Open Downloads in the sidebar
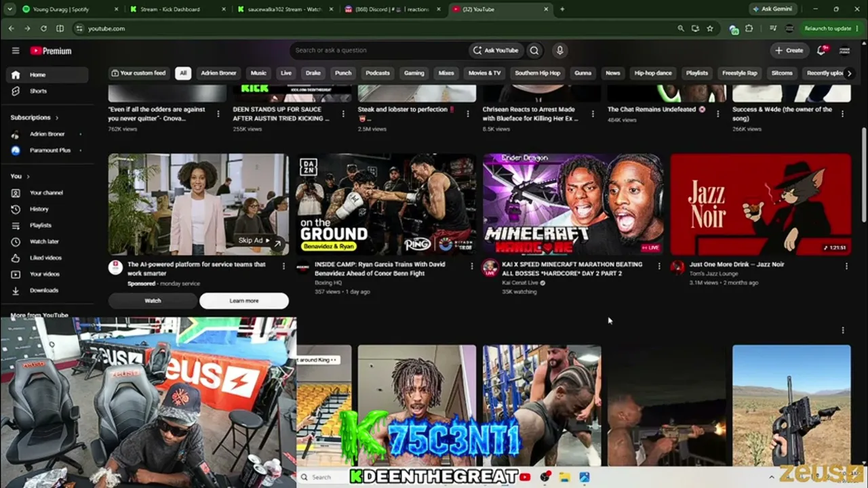868x488 pixels. point(44,290)
